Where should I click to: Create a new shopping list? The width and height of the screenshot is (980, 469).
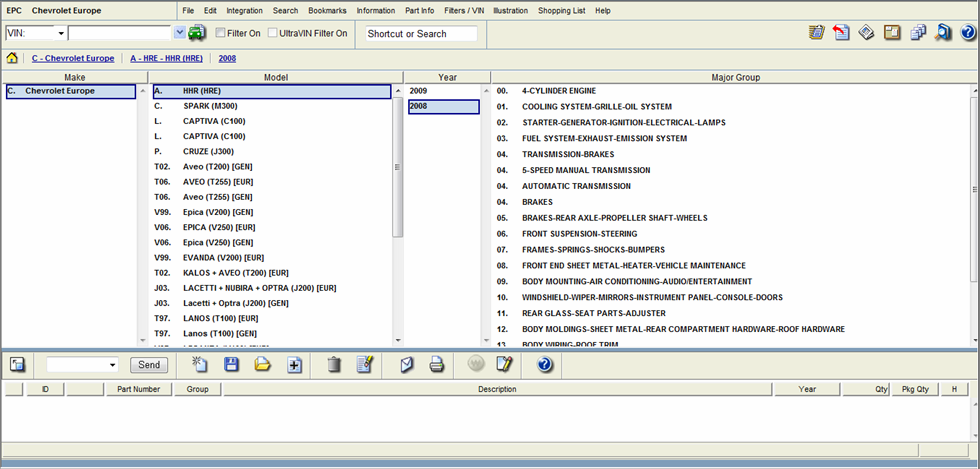tap(200, 365)
